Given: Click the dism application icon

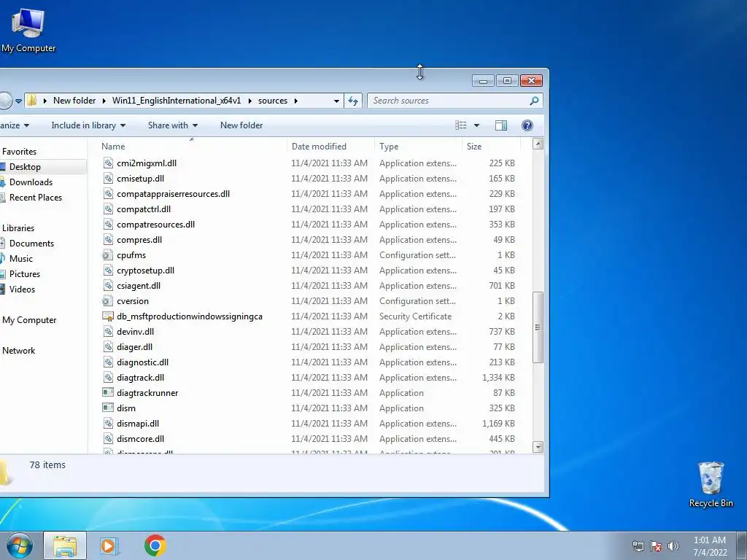Looking at the screenshot, I should click(x=108, y=408).
